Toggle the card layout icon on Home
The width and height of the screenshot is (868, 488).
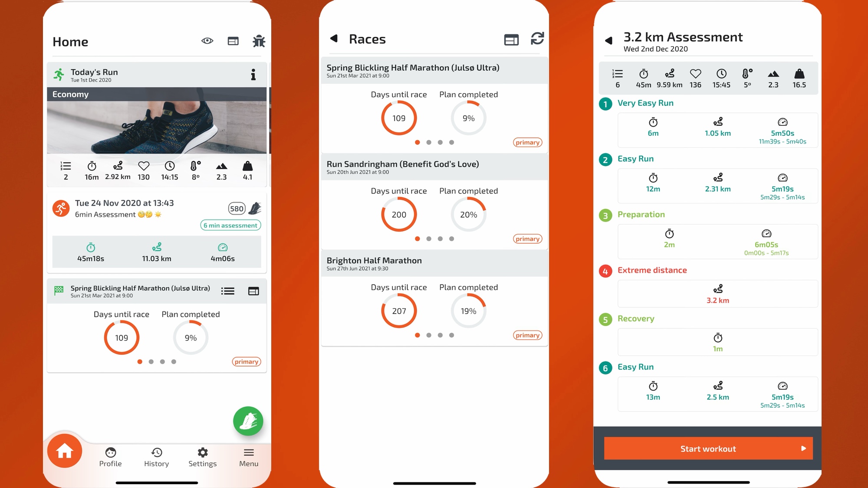pos(233,41)
